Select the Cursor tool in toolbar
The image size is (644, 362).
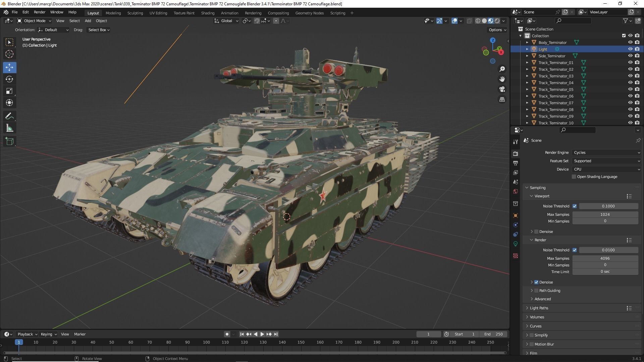tap(9, 54)
